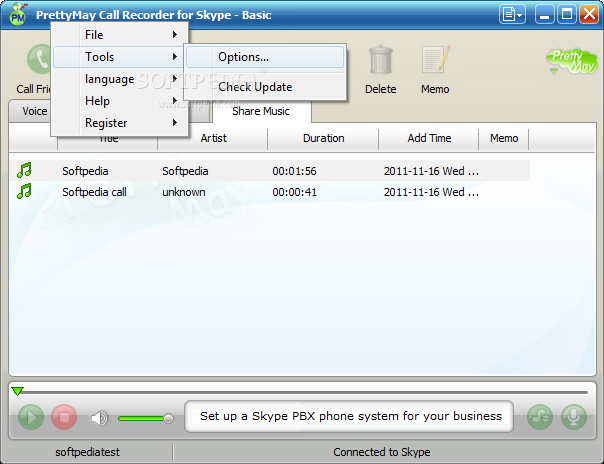Image resolution: width=604 pixels, height=464 pixels.
Task: Switch to the Share Music tab
Action: (x=261, y=111)
